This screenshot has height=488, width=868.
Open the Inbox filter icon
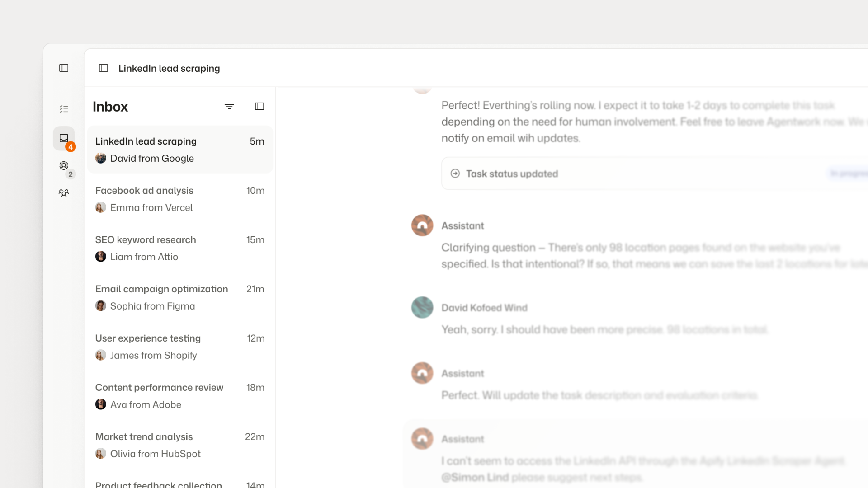tap(229, 107)
